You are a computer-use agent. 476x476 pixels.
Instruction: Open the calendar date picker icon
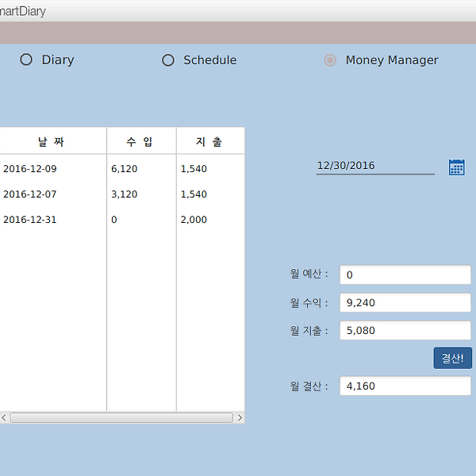point(456,167)
